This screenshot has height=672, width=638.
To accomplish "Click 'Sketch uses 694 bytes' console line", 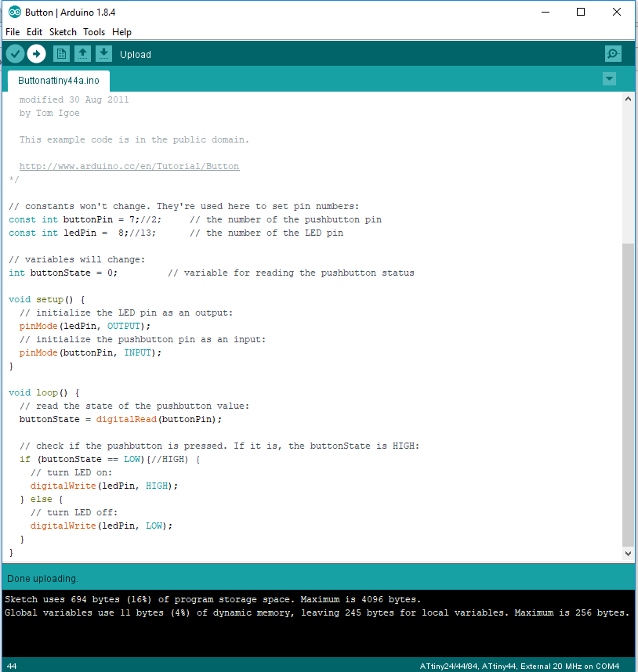I will [212, 599].
